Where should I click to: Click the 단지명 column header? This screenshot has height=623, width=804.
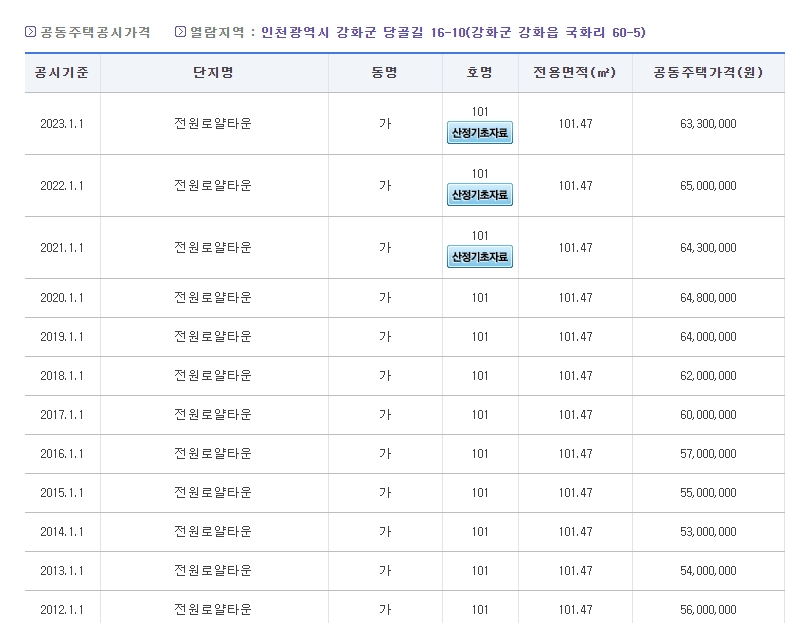coord(213,72)
